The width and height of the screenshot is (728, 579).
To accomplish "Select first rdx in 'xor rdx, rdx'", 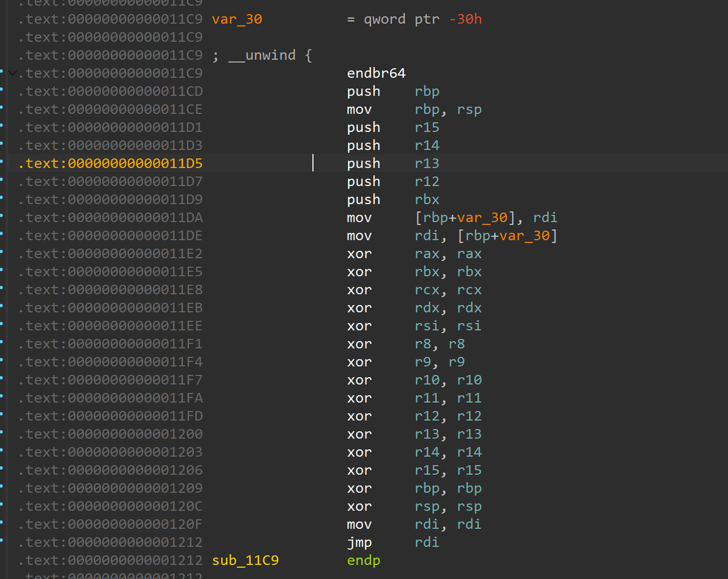I will pos(427,308).
